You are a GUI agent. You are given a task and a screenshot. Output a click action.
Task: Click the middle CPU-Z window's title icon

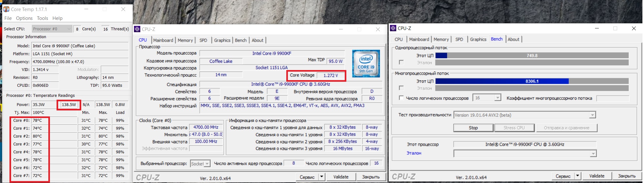[x=137, y=29]
